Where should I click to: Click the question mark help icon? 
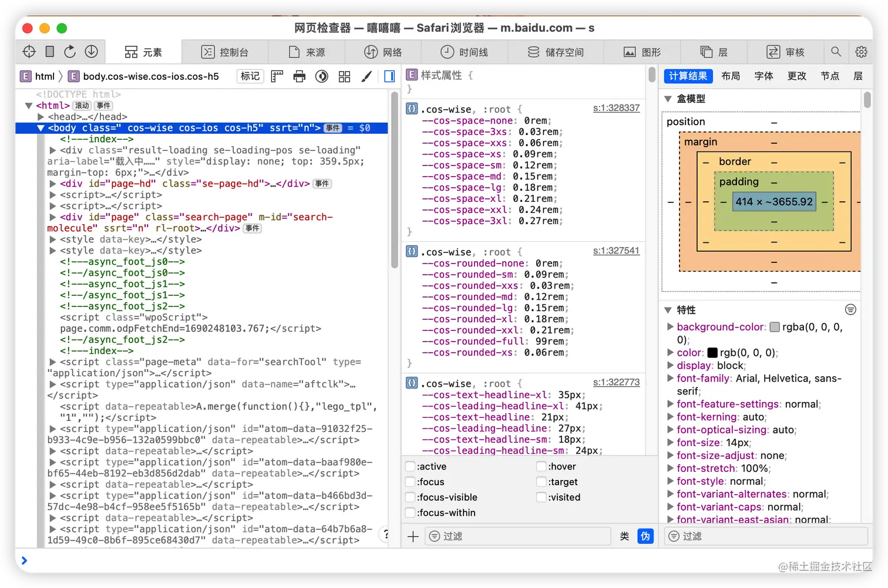click(x=385, y=534)
